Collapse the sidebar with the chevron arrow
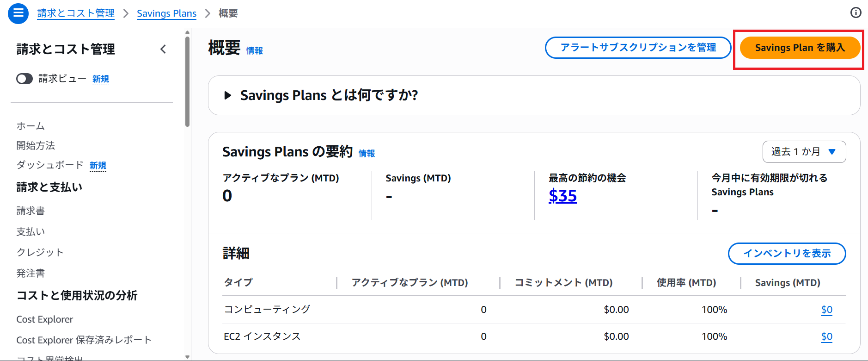 pyautogui.click(x=163, y=49)
